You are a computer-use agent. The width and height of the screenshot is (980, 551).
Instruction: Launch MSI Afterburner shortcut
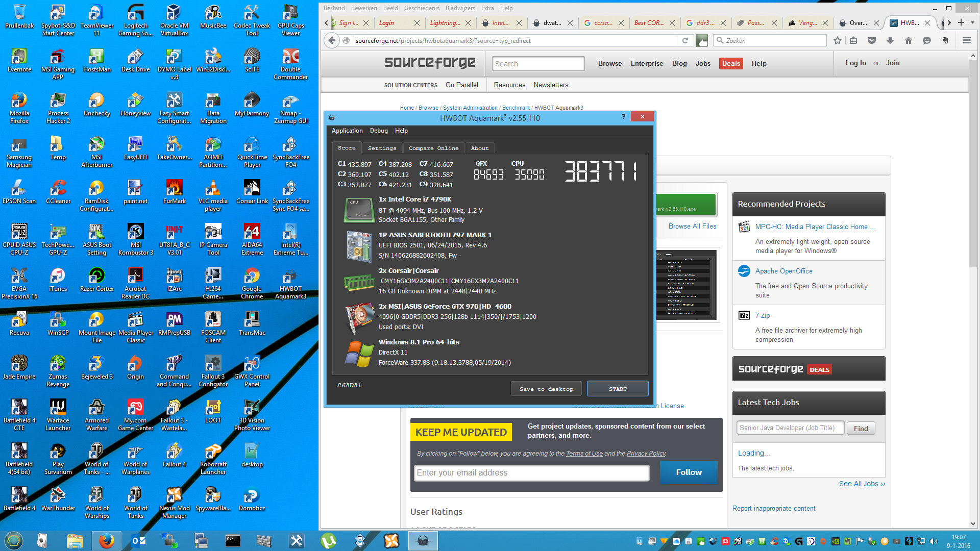[96, 152]
